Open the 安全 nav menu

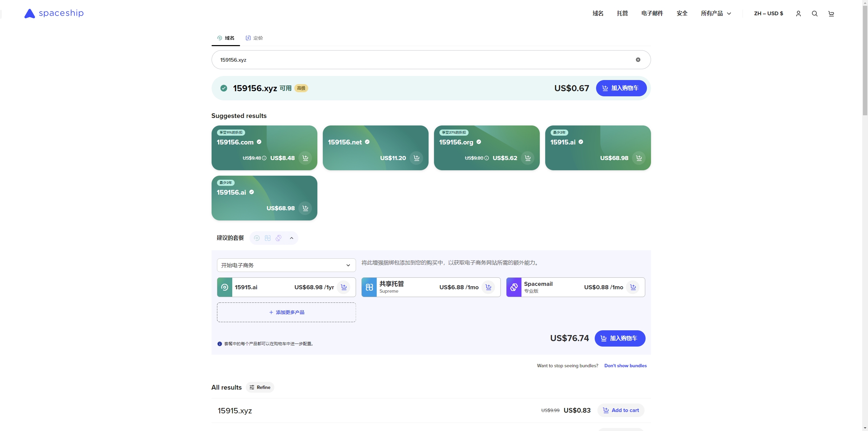(x=682, y=14)
